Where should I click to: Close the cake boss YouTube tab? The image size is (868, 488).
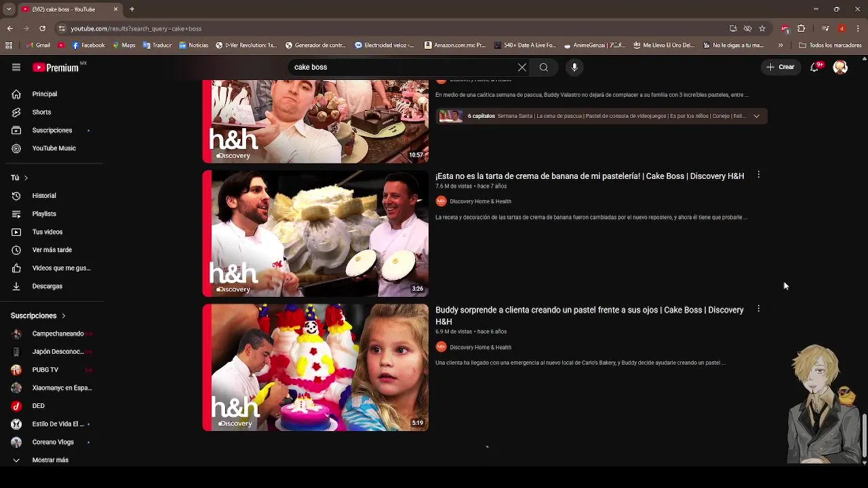pos(115,9)
